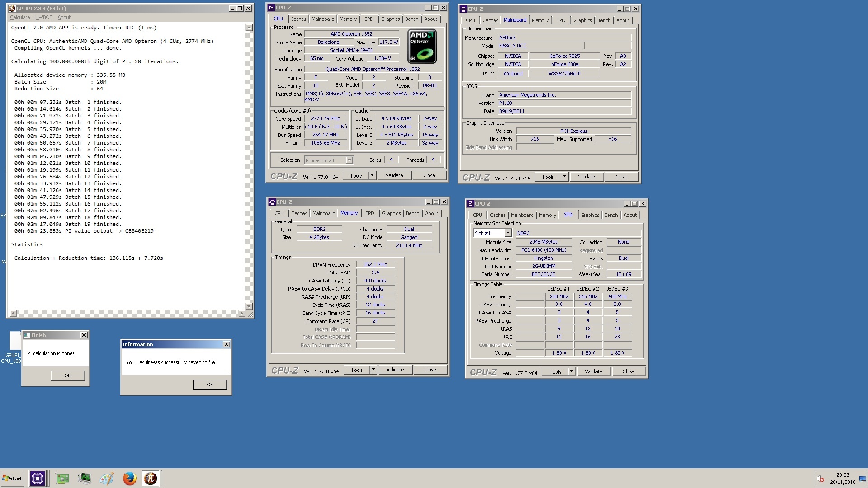This screenshot has height=488, width=868.
Task: Click title icon of CPU-Z Memory window
Action: 272,202
